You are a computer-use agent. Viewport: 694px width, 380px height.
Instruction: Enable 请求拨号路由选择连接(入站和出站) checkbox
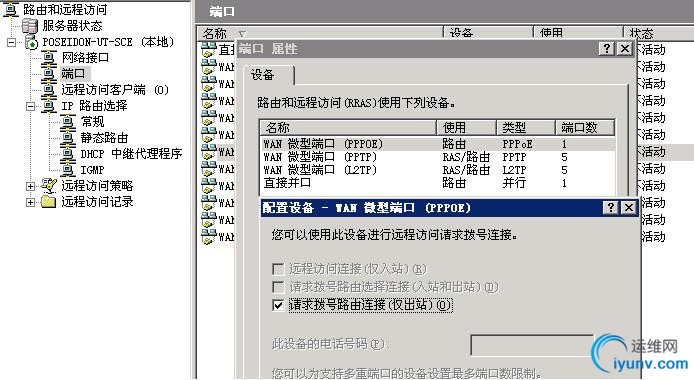(278, 287)
